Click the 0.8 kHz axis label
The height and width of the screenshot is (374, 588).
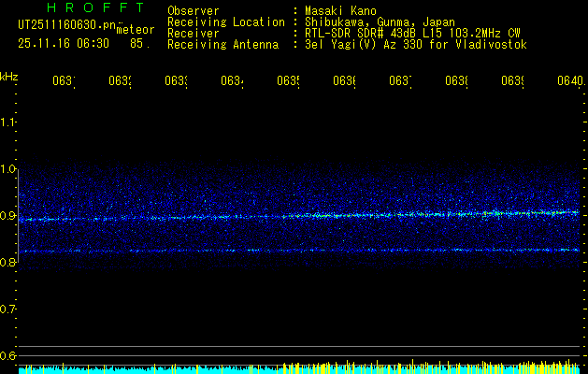tap(7, 262)
